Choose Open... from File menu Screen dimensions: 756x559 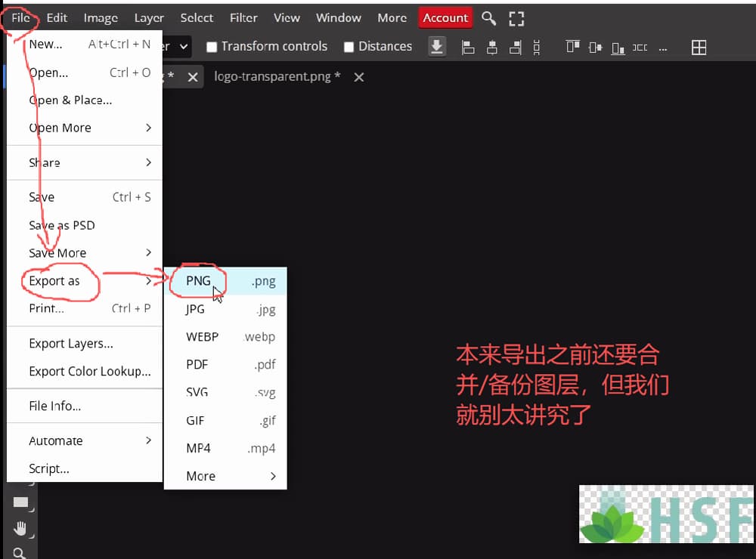point(85,73)
